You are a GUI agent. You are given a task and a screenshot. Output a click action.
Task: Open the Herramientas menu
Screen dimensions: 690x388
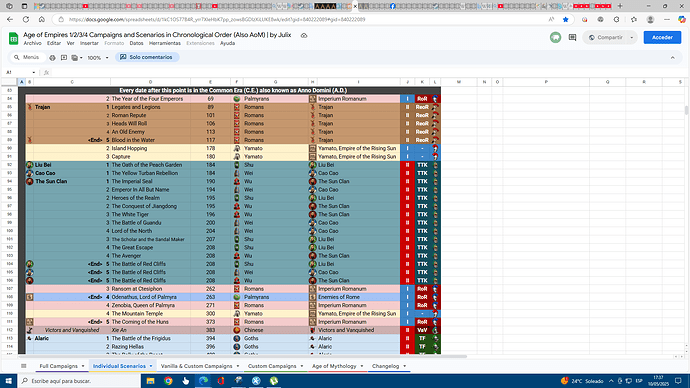click(165, 43)
